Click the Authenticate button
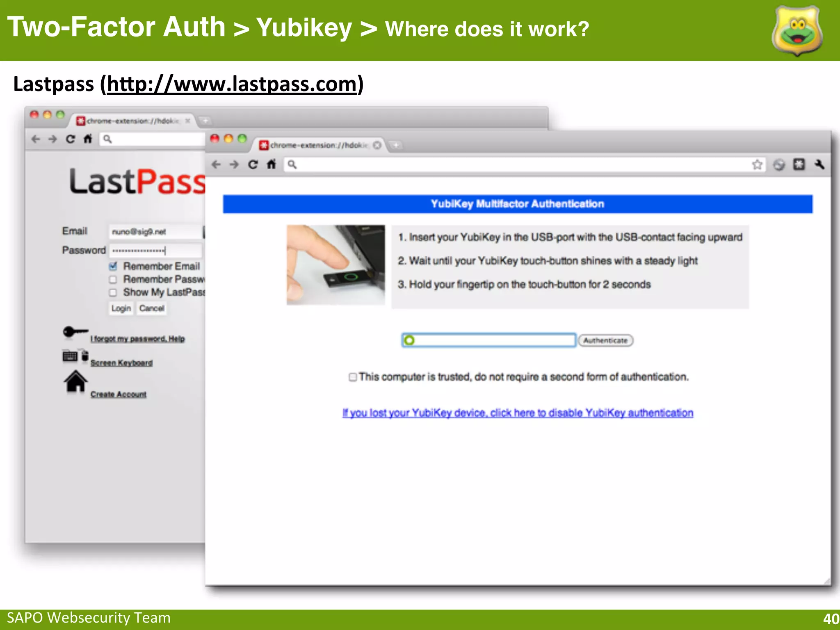The image size is (840, 630). tap(606, 340)
